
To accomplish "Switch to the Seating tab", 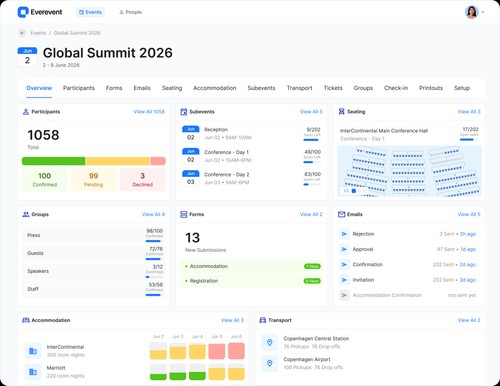I will click(172, 88).
